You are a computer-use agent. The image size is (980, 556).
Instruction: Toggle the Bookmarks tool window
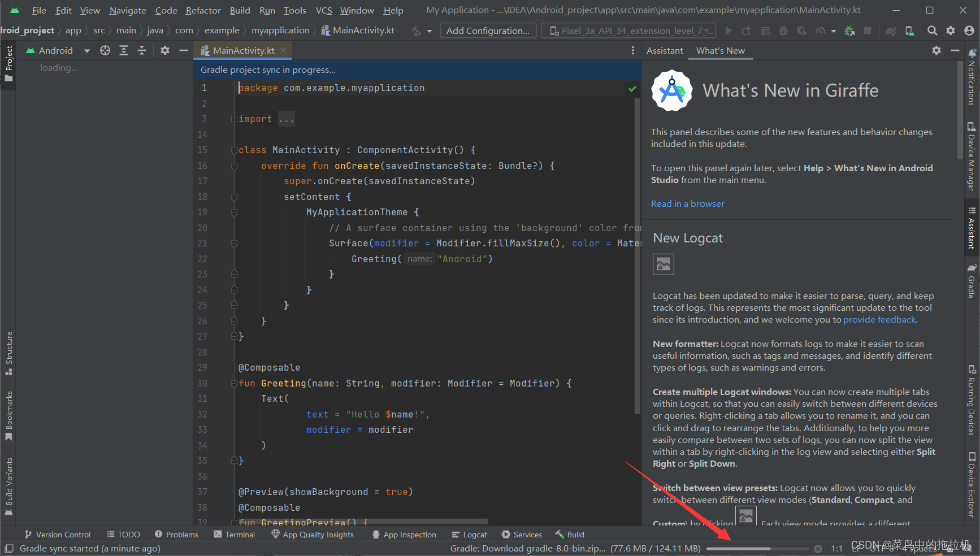point(8,416)
